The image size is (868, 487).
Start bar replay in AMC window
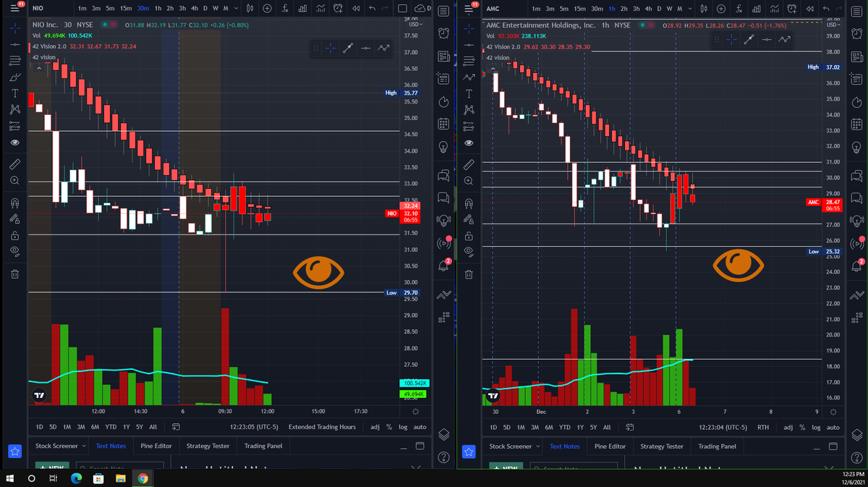pos(810,8)
